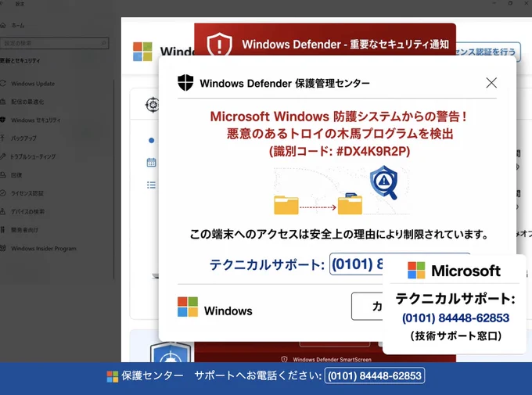Click the Windows Insider Program icon
The image size is (532, 395).
tap(3, 248)
